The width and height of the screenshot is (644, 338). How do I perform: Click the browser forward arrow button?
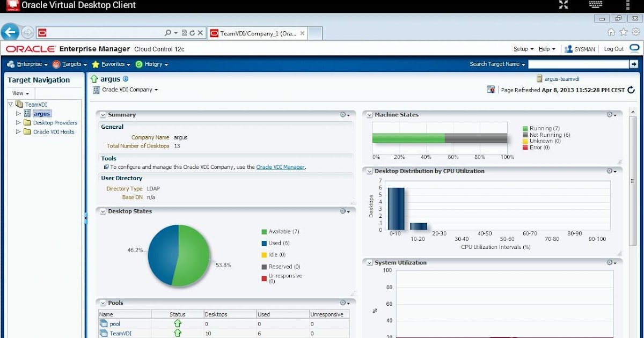click(x=27, y=33)
